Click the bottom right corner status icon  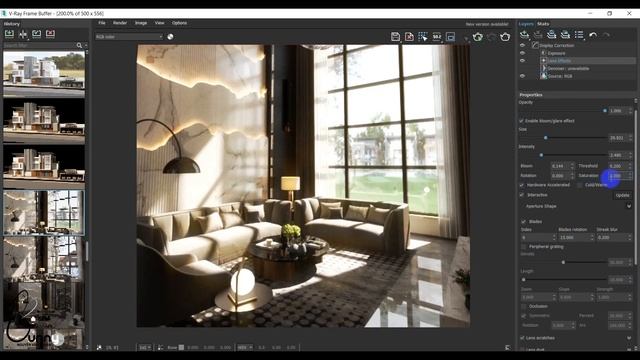point(508,348)
